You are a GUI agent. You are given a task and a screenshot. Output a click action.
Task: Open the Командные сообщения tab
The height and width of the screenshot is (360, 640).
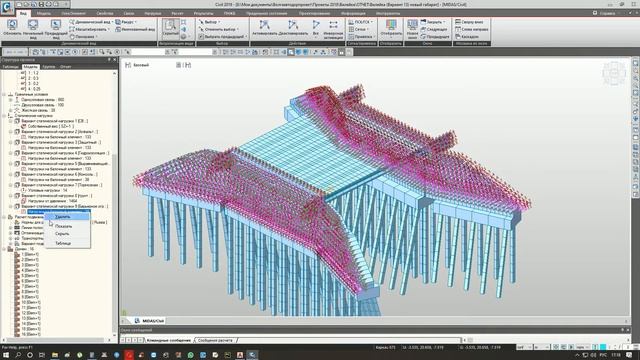(x=169, y=340)
